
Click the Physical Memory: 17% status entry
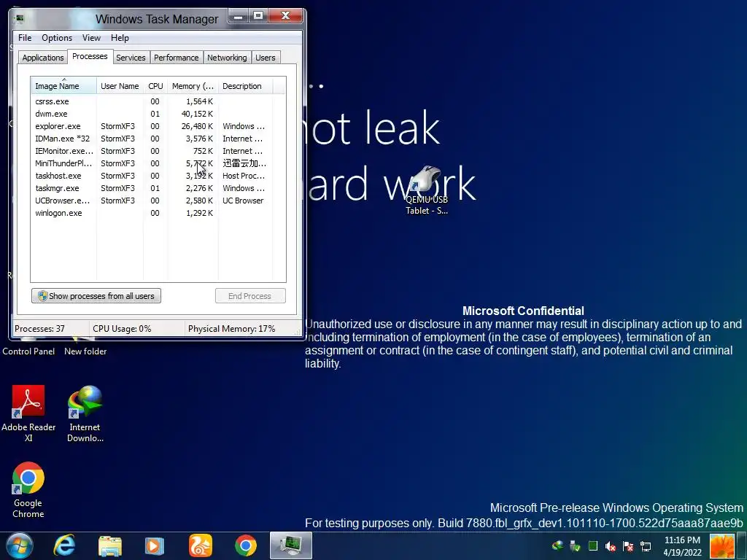(x=231, y=329)
